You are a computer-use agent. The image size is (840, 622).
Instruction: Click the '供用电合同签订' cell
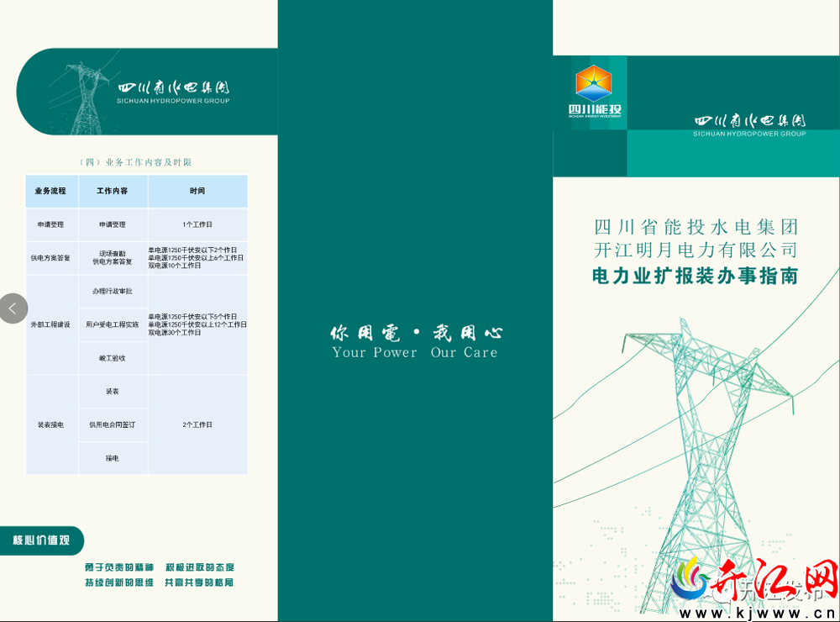point(113,424)
